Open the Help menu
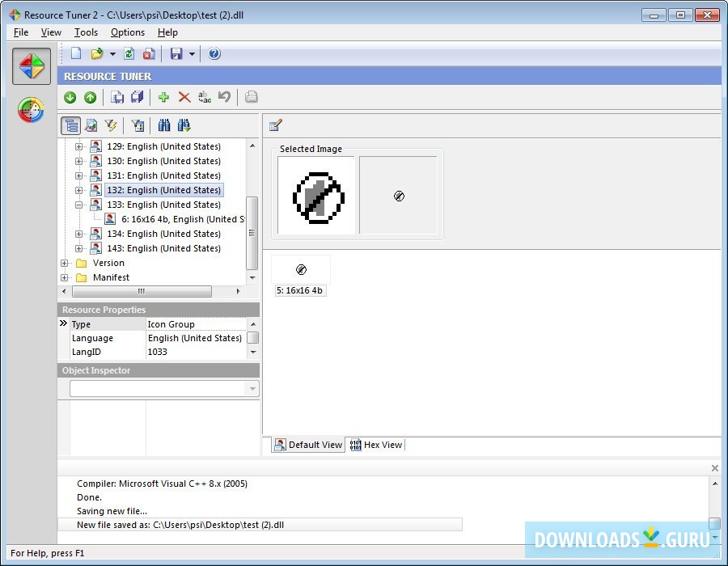The height and width of the screenshot is (566, 728). (x=167, y=32)
